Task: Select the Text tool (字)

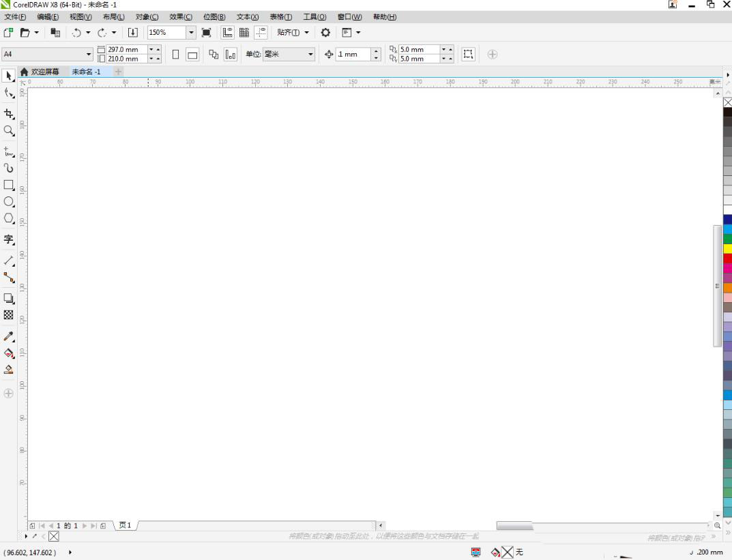Action: coord(9,239)
